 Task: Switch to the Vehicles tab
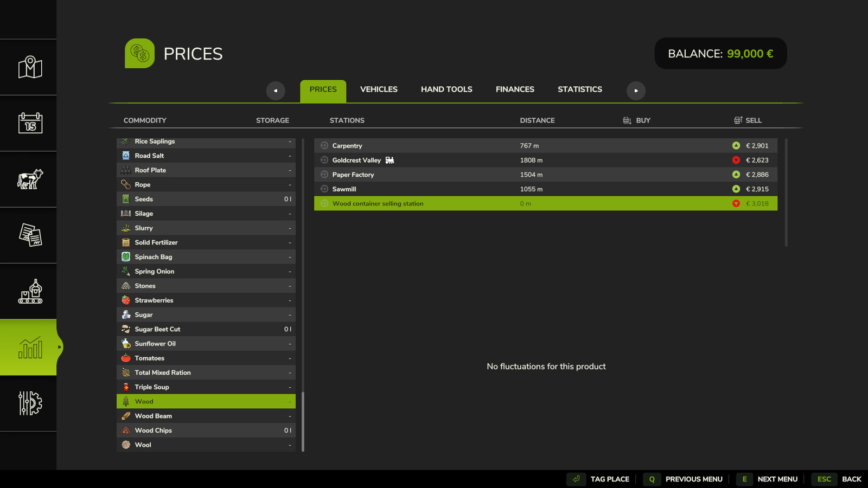379,89
